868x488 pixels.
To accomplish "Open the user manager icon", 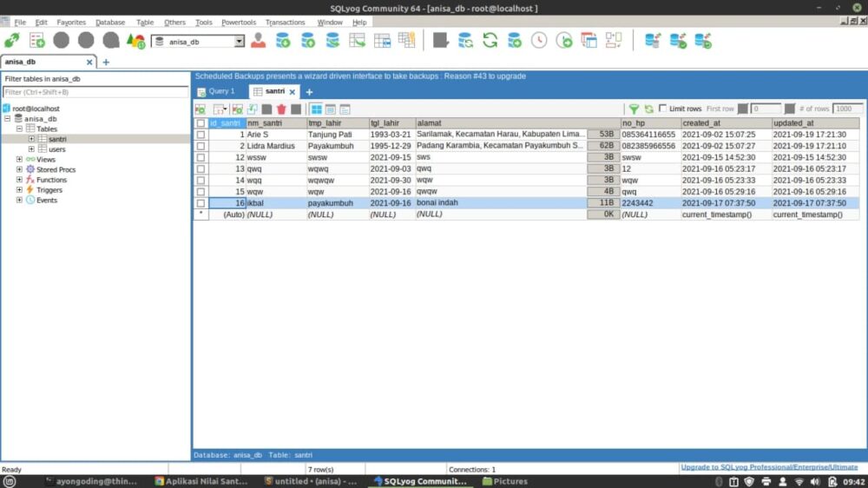I will 258,40.
